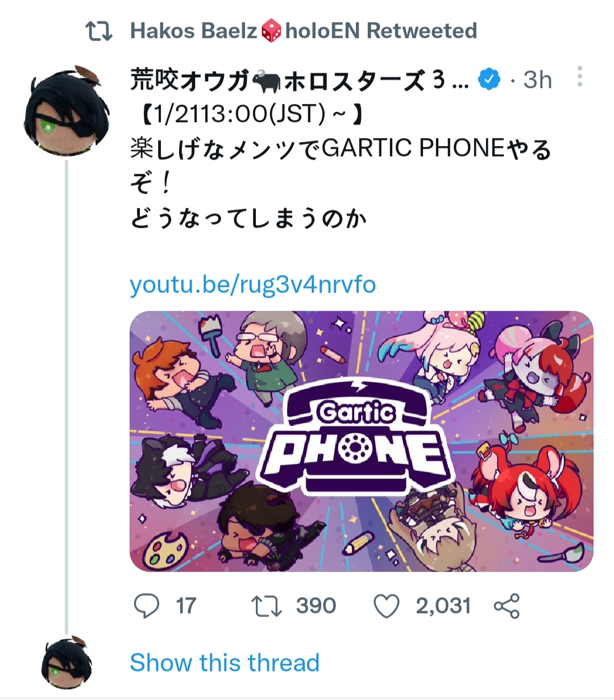Open the small avatar beside Show this thread
The width and height of the screenshot is (614, 700).
coord(67,663)
